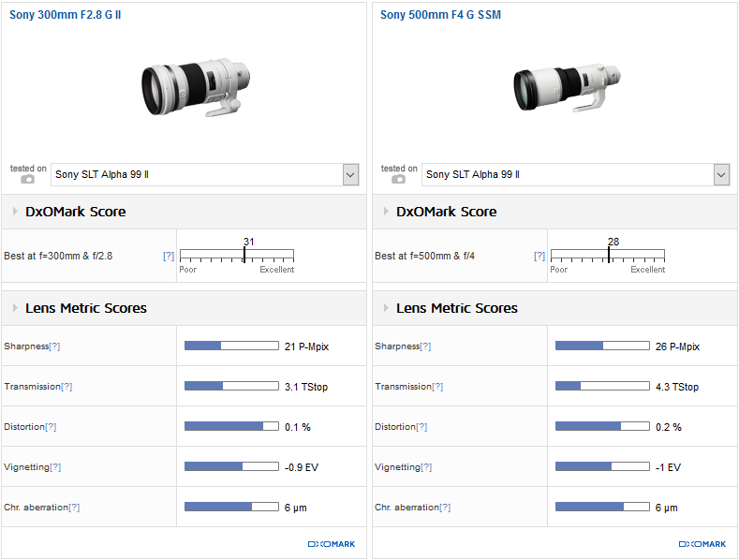Click the 26 P-Mpix sharpness bar
The height and width of the screenshot is (560, 739).
(602, 346)
